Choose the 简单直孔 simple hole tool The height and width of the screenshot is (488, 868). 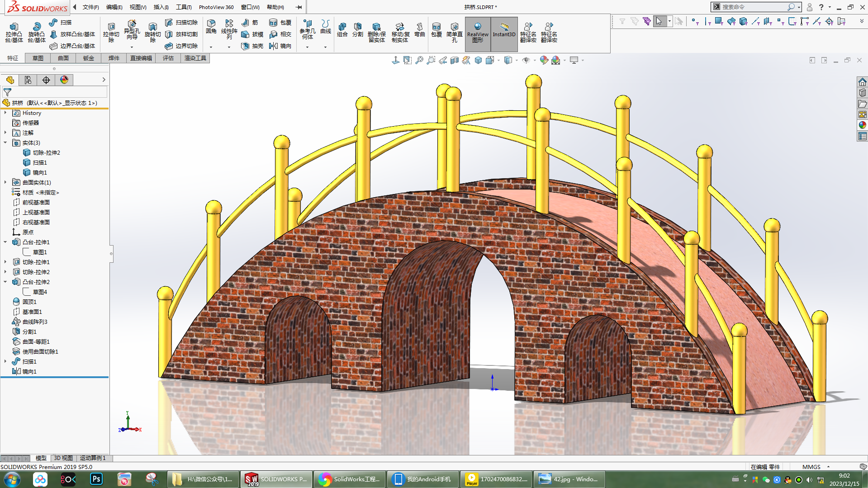click(x=455, y=33)
